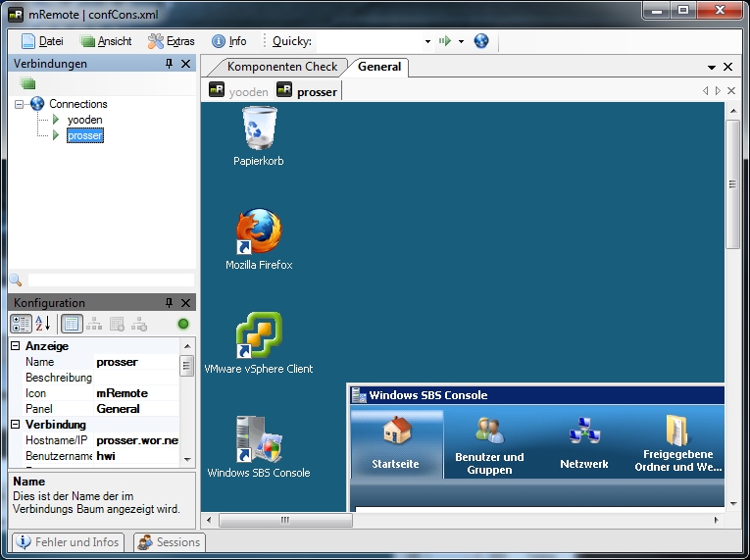The width and height of the screenshot is (750, 560).
Task: Click the left tab-scroll arrow
Action: (705, 90)
